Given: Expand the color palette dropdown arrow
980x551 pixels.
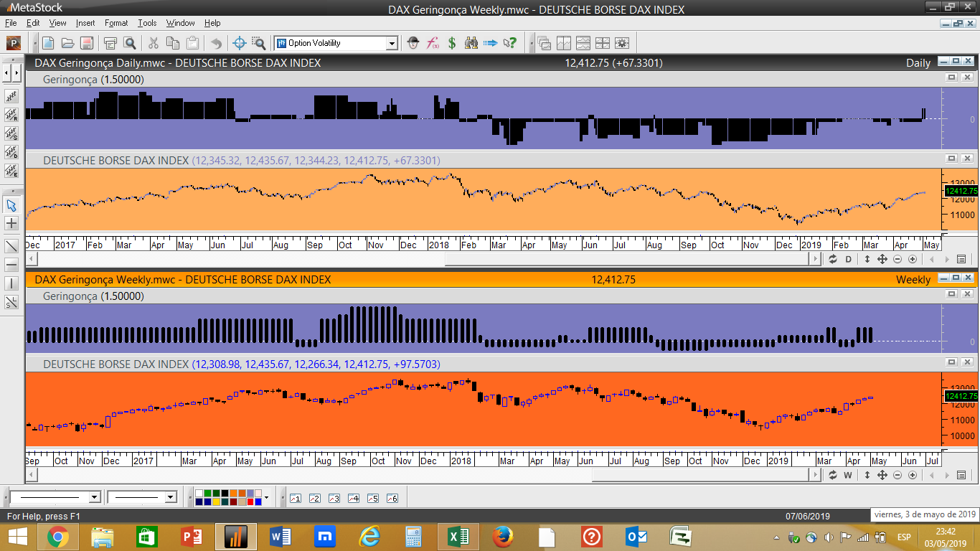Looking at the screenshot, I should click(266, 497).
